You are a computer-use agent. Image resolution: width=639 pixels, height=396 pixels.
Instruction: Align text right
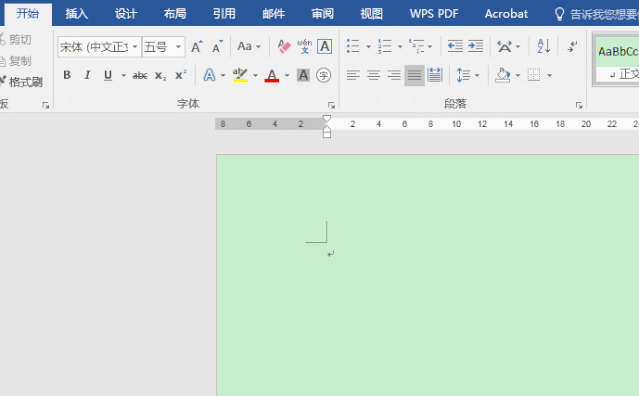(394, 75)
